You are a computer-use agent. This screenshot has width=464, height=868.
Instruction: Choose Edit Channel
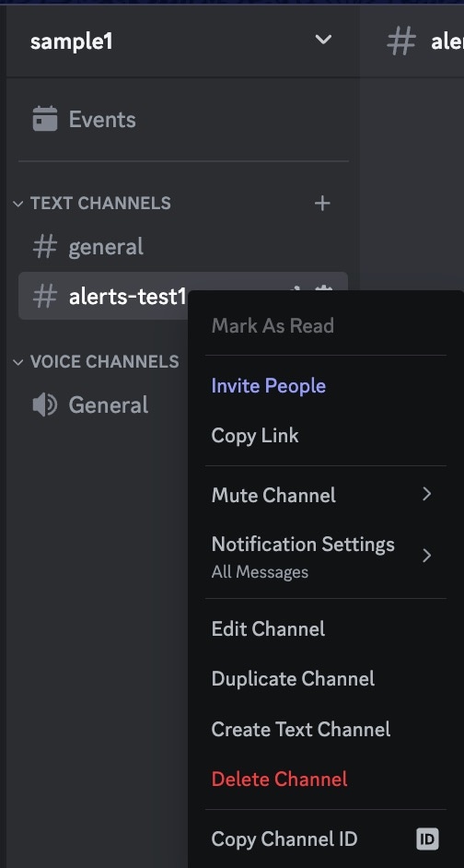pos(326,628)
